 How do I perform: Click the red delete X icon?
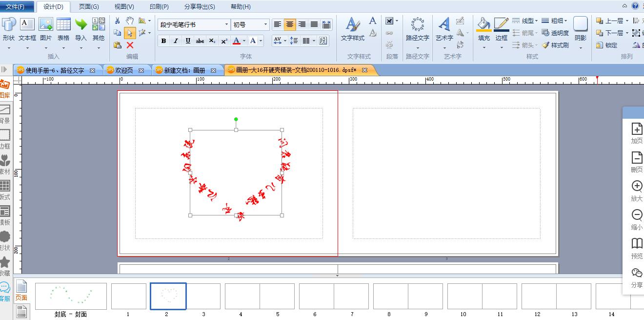click(x=130, y=45)
